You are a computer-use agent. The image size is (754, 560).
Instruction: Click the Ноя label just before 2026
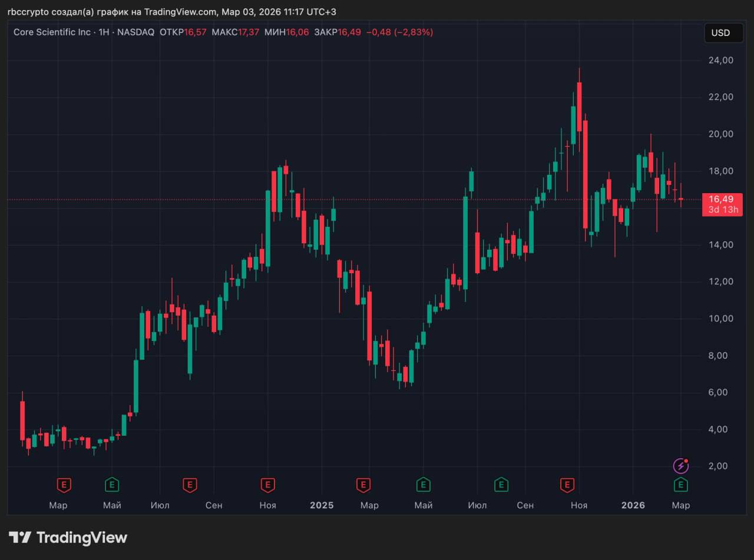tap(579, 505)
